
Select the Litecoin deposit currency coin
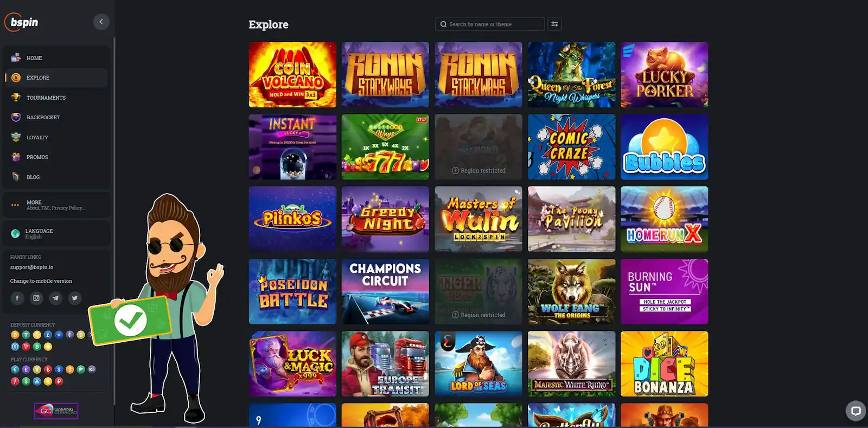point(48,335)
